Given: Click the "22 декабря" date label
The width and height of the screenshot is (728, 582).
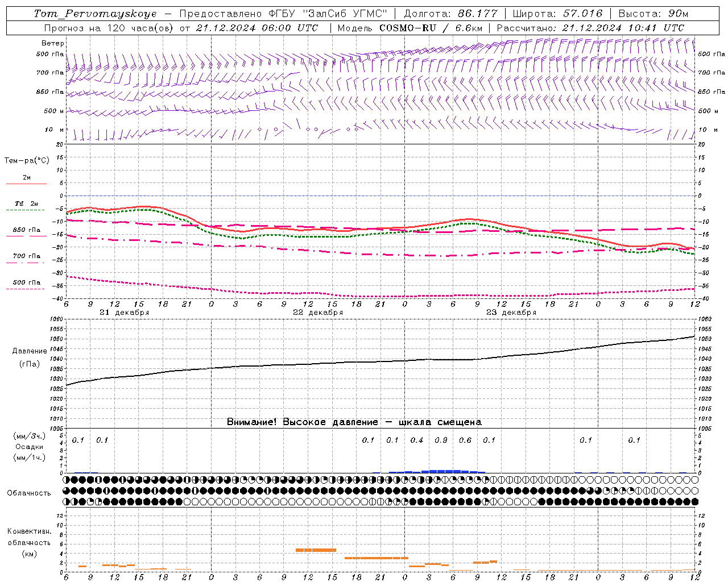Looking at the screenshot, I should 318,313.
